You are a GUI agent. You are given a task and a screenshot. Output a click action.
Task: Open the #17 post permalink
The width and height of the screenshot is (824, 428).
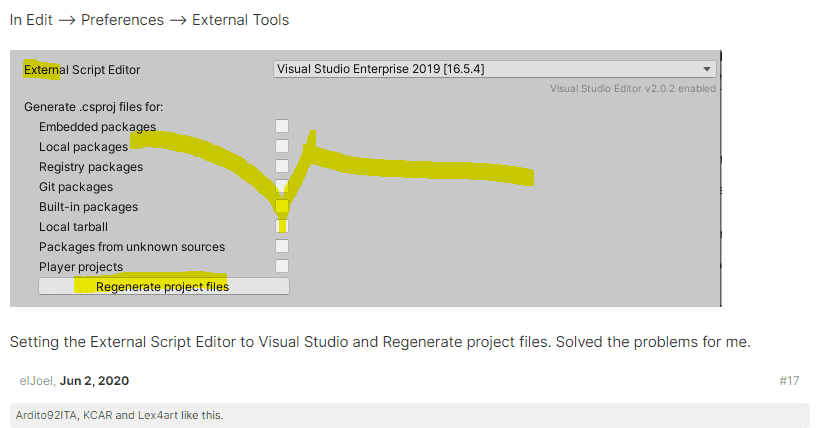(x=791, y=381)
